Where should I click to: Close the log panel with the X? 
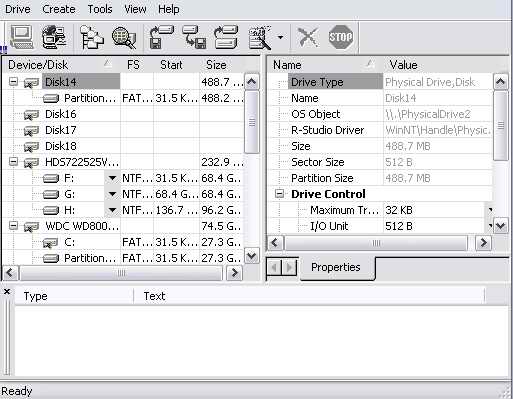point(7,292)
